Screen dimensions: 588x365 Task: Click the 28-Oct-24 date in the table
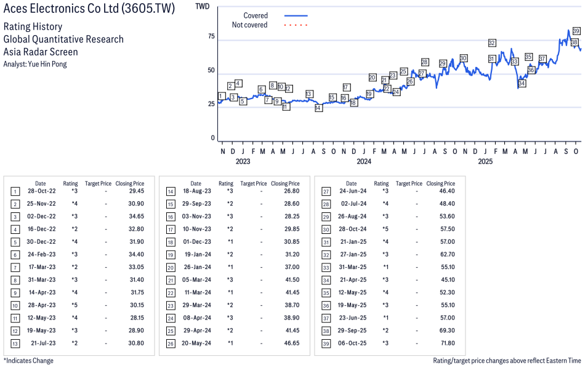[351, 229]
